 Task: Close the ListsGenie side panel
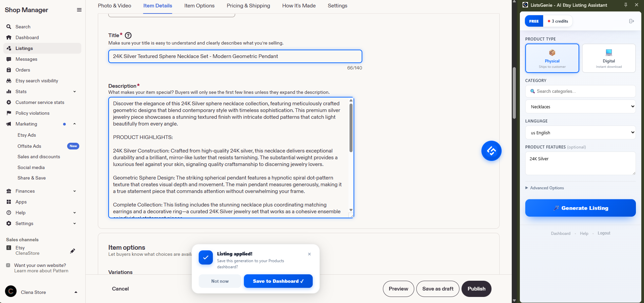coord(637,5)
